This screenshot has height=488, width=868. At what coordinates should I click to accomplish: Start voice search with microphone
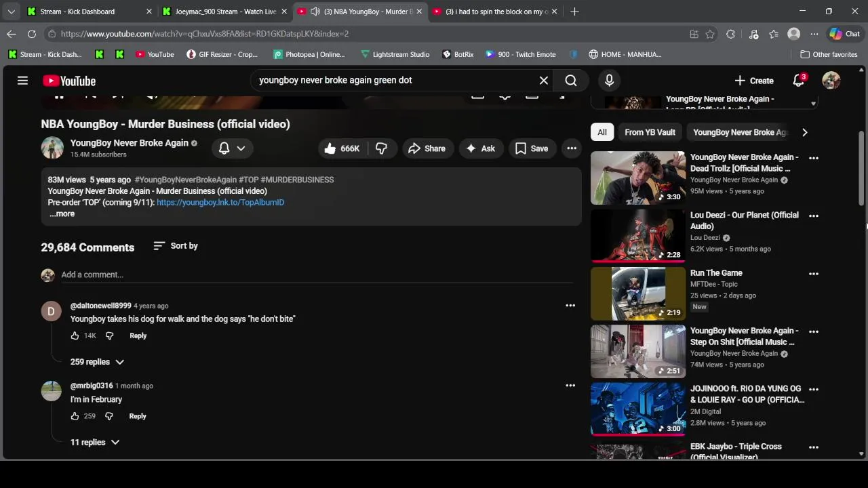(x=609, y=81)
